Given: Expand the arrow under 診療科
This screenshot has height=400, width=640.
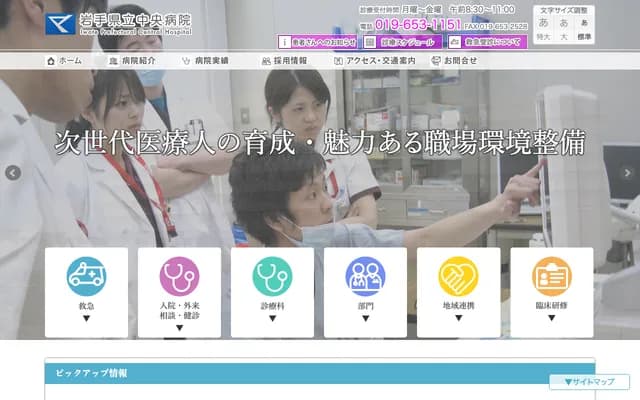Looking at the screenshot, I should click(x=272, y=319).
